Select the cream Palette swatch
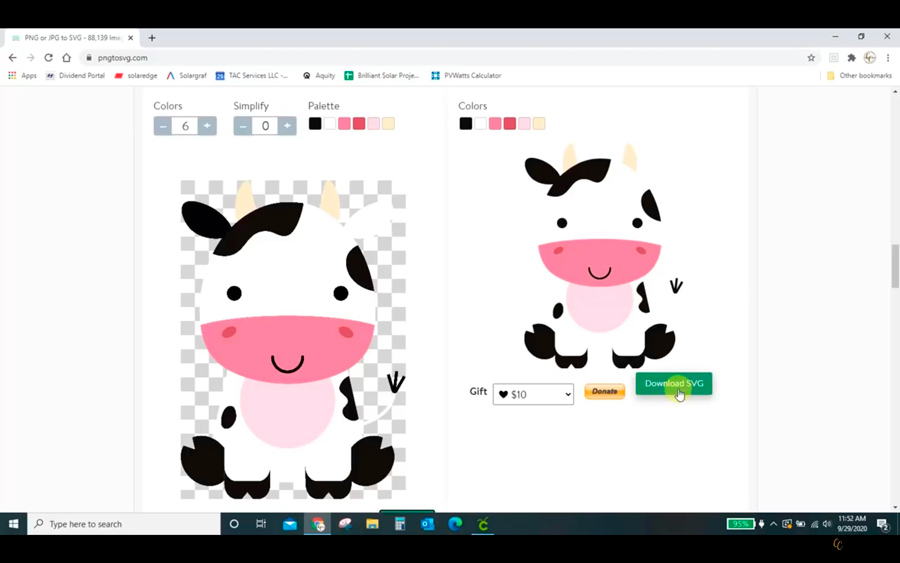This screenshot has width=900, height=563. click(389, 123)
